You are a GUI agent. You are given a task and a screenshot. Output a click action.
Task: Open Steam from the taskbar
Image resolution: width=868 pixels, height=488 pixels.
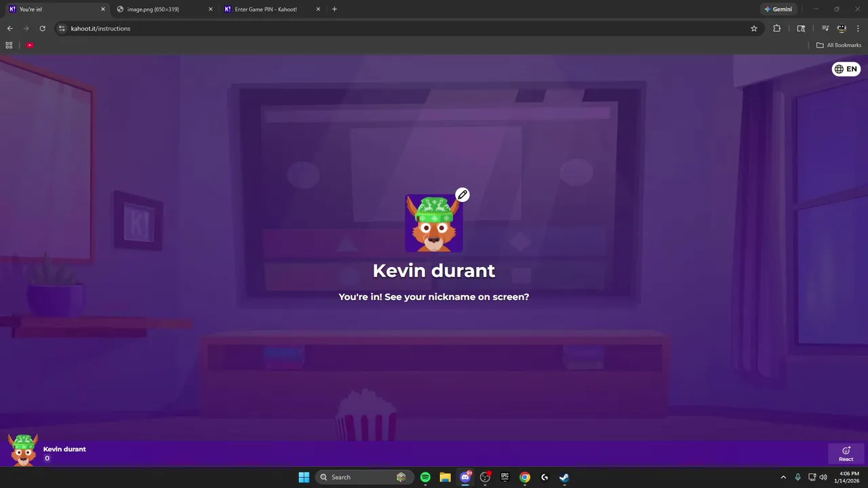[564, 477]
